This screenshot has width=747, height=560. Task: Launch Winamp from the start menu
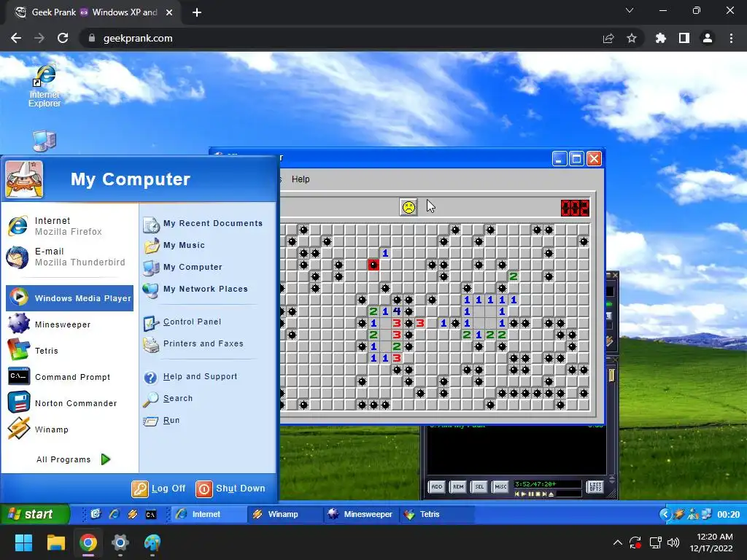tap(69, 429)
